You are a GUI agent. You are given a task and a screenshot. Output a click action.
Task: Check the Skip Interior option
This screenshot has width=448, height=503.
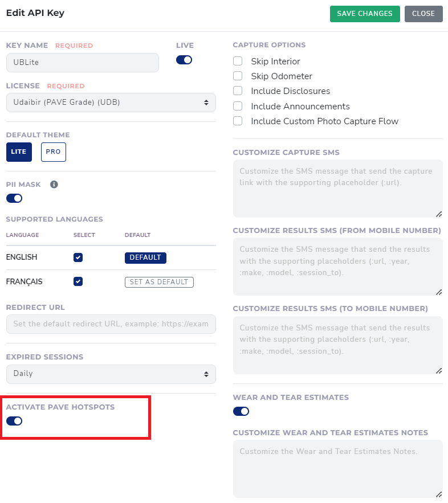(x=238, y=61)
